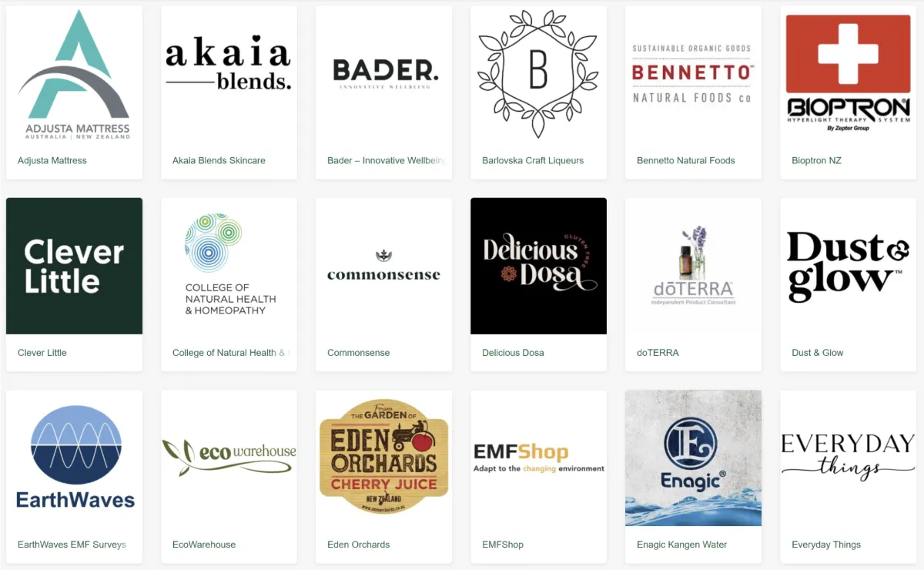Click the doTERRA lavender bottle image
Viewport: 924px width, 570px height.
693,266
